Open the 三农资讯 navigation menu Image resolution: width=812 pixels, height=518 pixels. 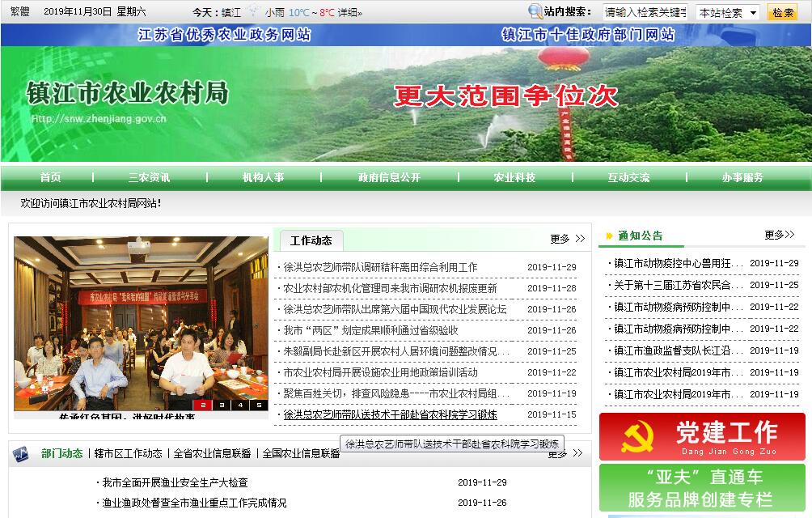coord(149,178)
